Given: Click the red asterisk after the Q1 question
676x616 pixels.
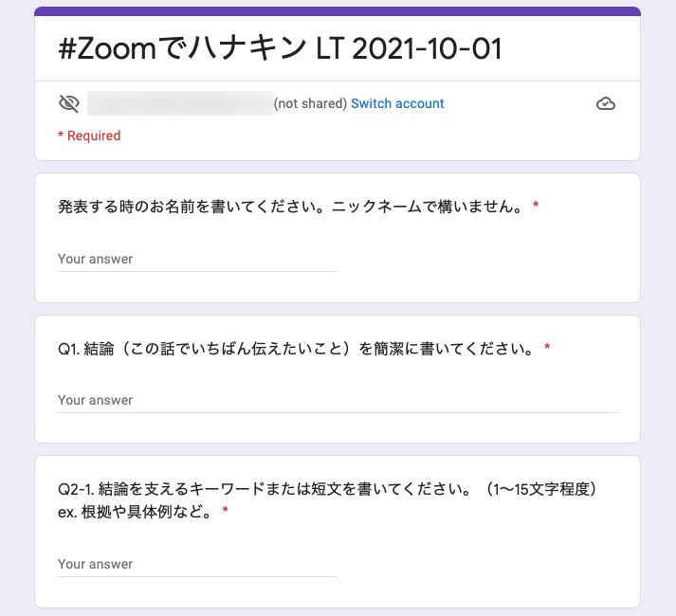Looking at the screenshot, I should pos(547,348).
